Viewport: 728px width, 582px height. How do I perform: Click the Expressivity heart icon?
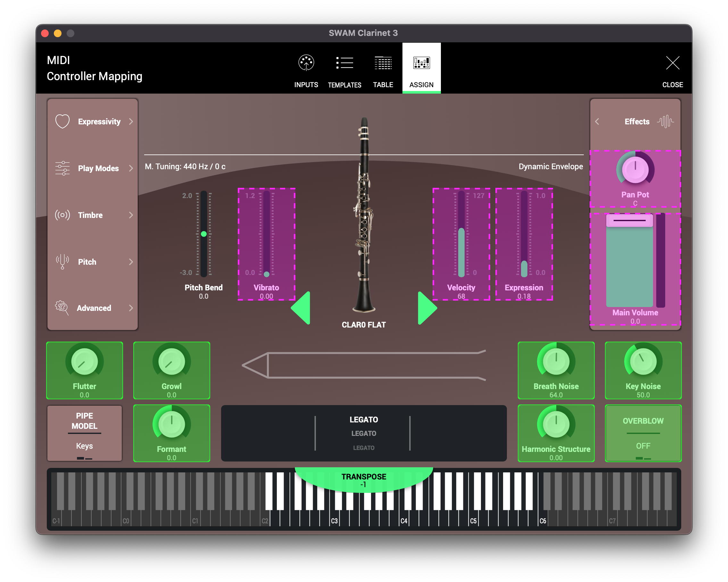point(62,121)
